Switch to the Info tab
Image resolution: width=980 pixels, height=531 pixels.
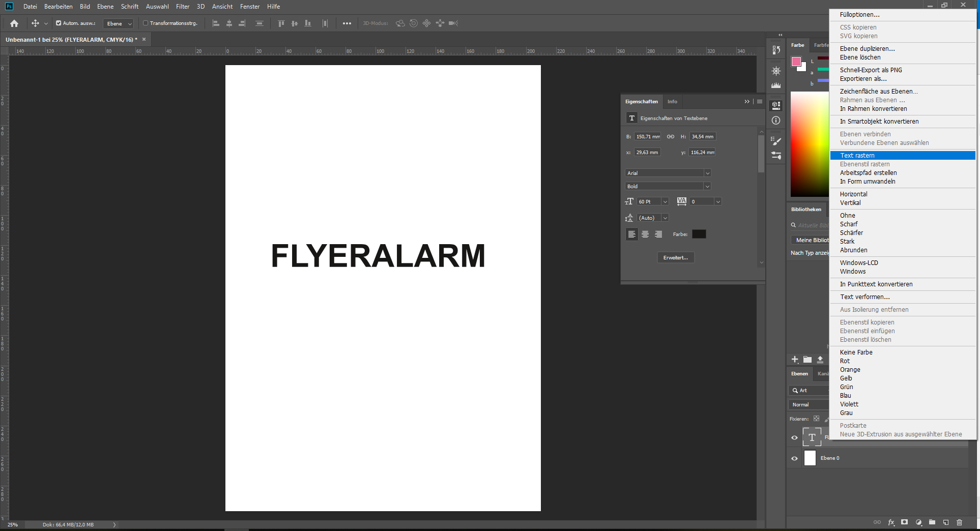click(x=672, y=102)
